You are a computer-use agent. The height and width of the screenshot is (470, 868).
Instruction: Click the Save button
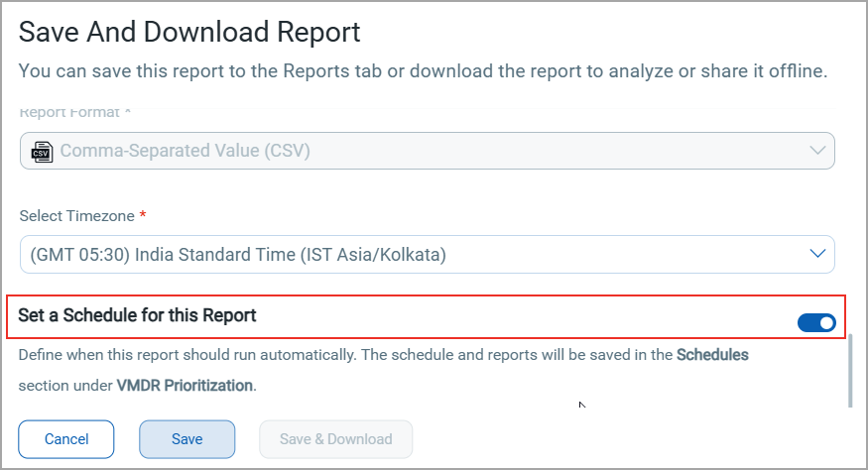186,439
